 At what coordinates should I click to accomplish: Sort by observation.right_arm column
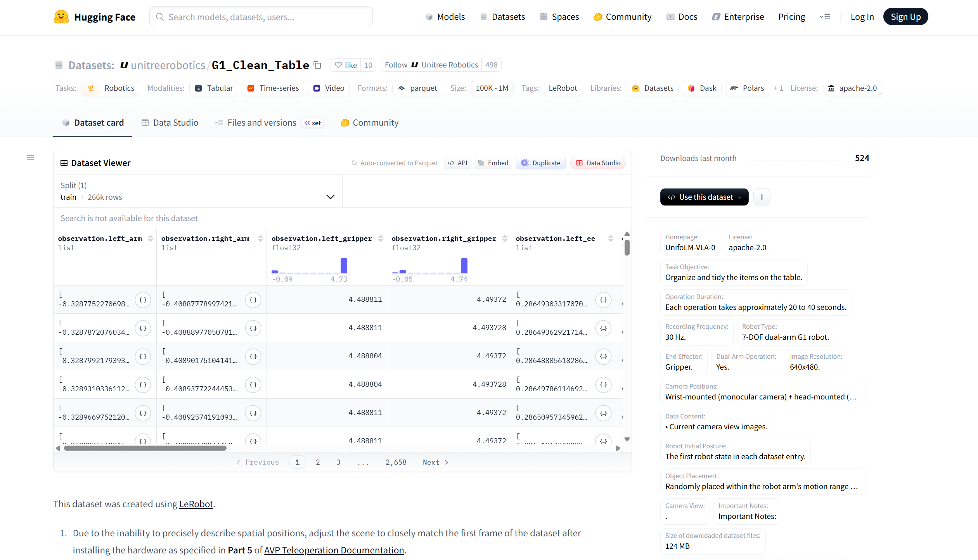260,239
